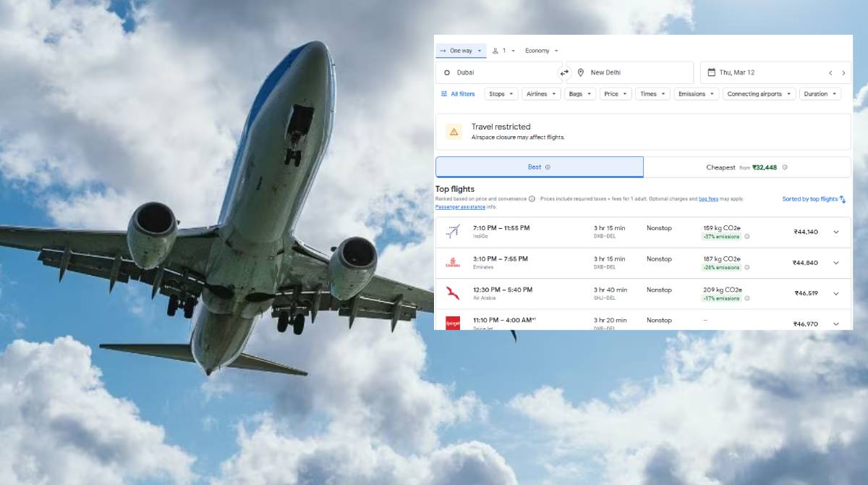
Task: Select the All filters icon
Action: [x=444, y=93]
